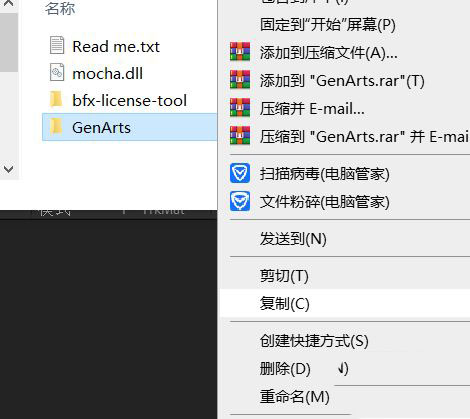
Task: Click the navigation pane scrollbar thumb
Action: point(9,42)
